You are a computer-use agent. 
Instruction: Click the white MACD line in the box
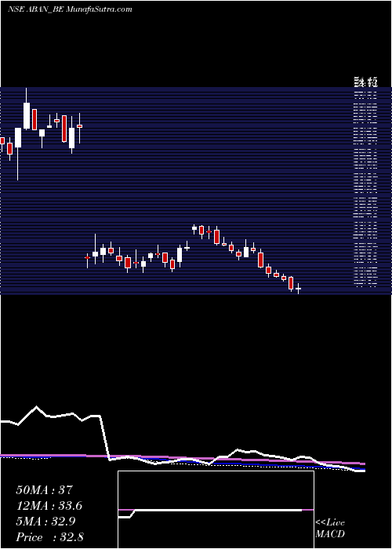point(210,511)
